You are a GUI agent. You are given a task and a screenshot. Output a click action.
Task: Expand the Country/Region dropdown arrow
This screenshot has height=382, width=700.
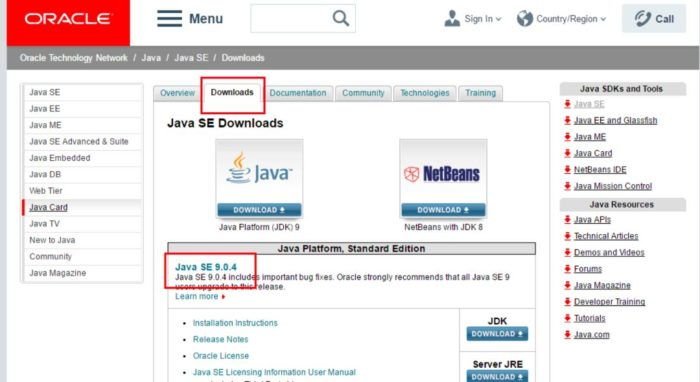coord(603,19)
